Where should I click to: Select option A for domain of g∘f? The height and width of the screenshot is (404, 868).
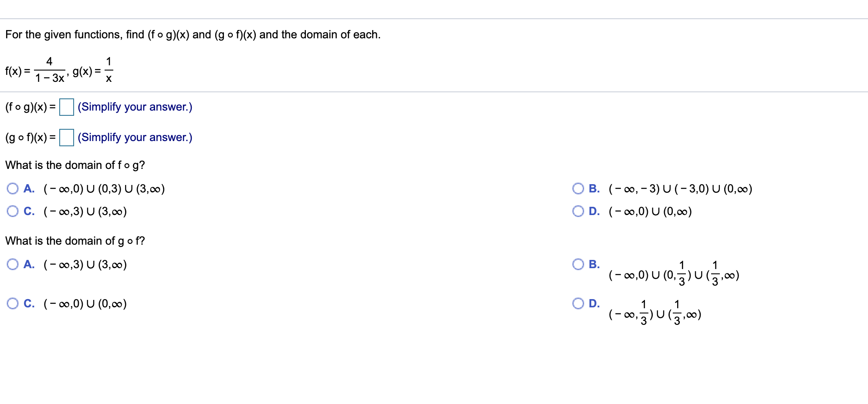point(13,265)
